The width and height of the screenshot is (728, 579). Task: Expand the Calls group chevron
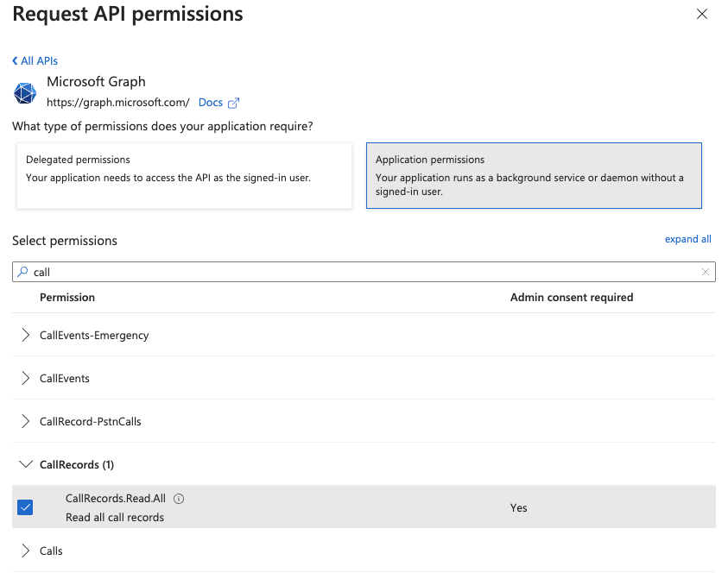tap(26, 551)
